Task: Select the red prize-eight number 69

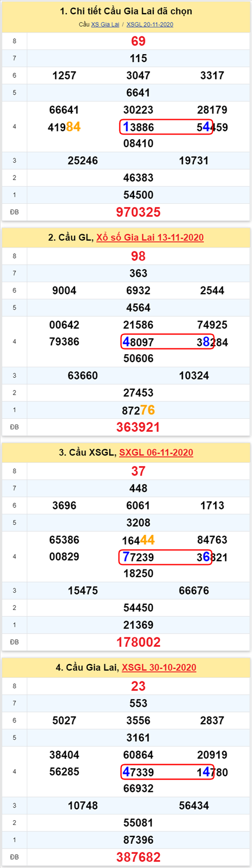Action: [138, 41]
